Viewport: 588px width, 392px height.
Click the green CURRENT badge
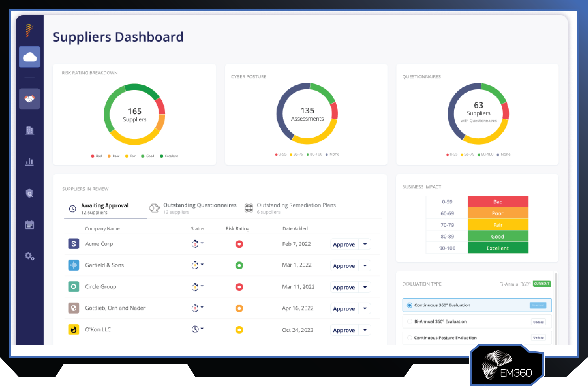coord(542,284)
